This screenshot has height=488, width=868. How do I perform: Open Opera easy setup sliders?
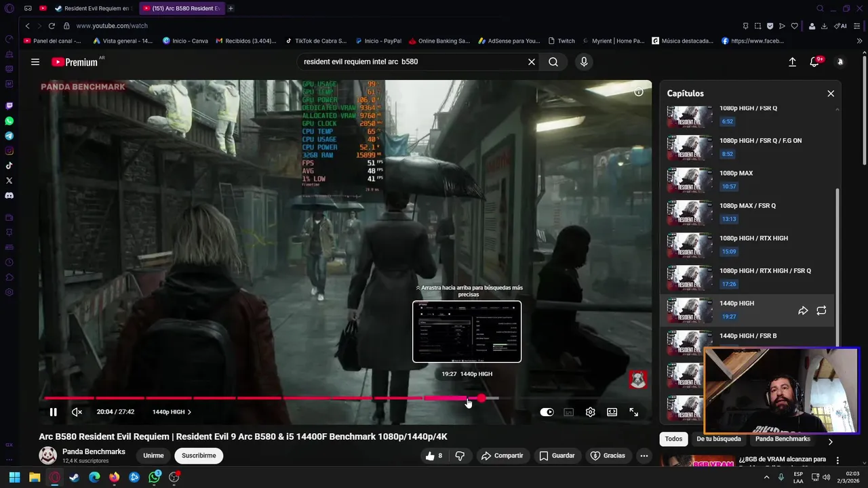pyautogui.click(x=859, y=26)
